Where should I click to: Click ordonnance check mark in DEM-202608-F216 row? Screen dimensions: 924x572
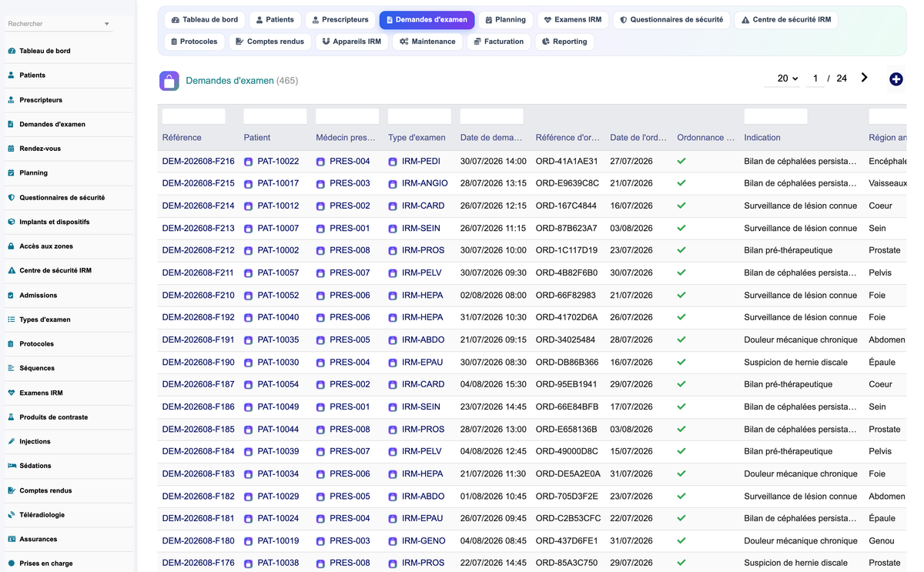point(681,162)
